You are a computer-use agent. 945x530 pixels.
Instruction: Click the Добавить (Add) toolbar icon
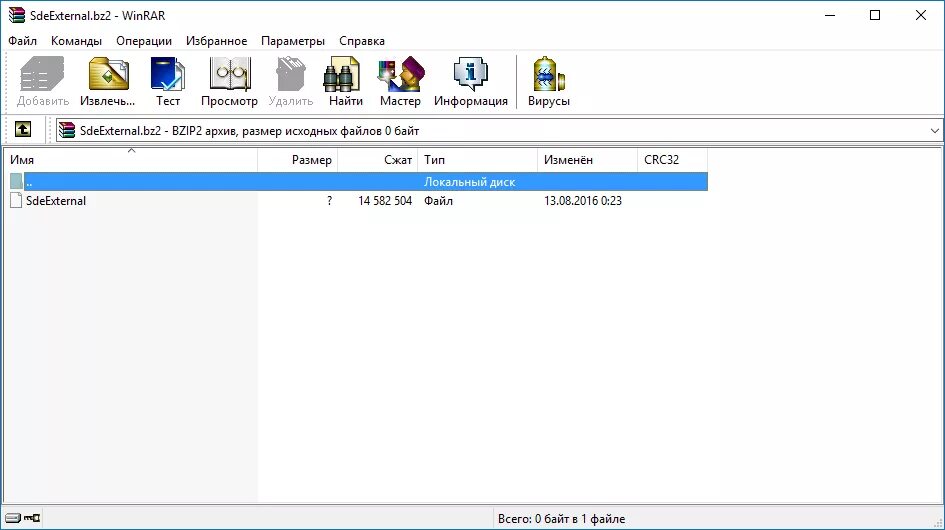(42, 74)
